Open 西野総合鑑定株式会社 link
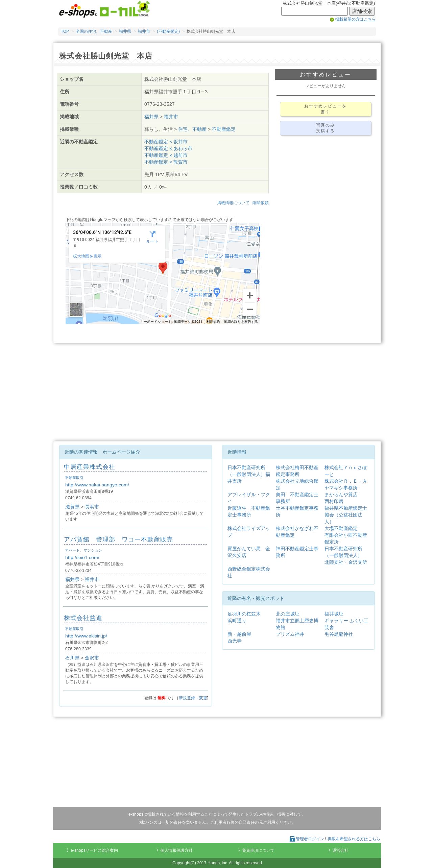This screenshot has width=434, height=868. point(248,572)
